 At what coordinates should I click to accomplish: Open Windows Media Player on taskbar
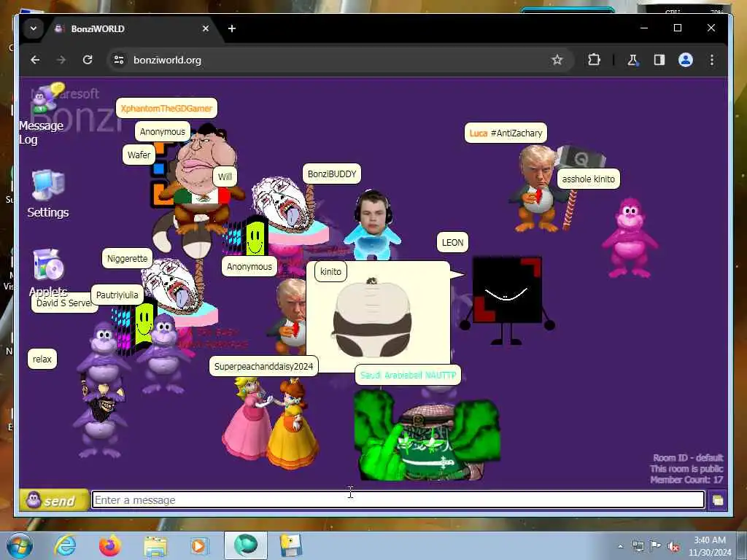click(199, 545)
